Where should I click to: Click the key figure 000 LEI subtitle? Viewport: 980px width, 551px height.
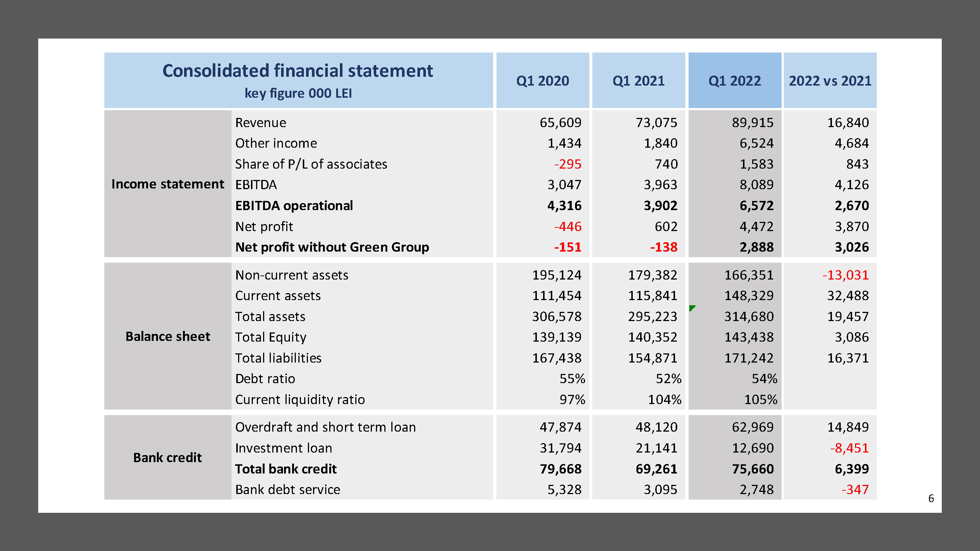pos(298,94)
